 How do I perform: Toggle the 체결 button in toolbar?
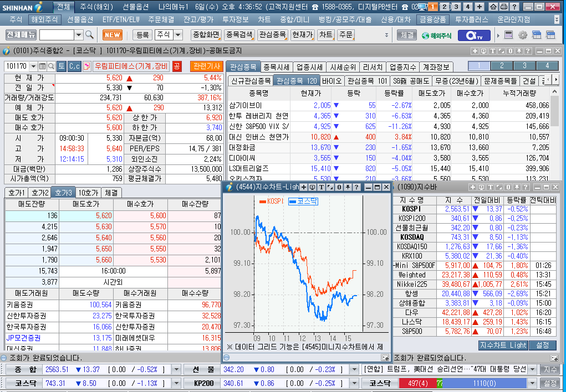pyautogui.click(x=407, y=35)
